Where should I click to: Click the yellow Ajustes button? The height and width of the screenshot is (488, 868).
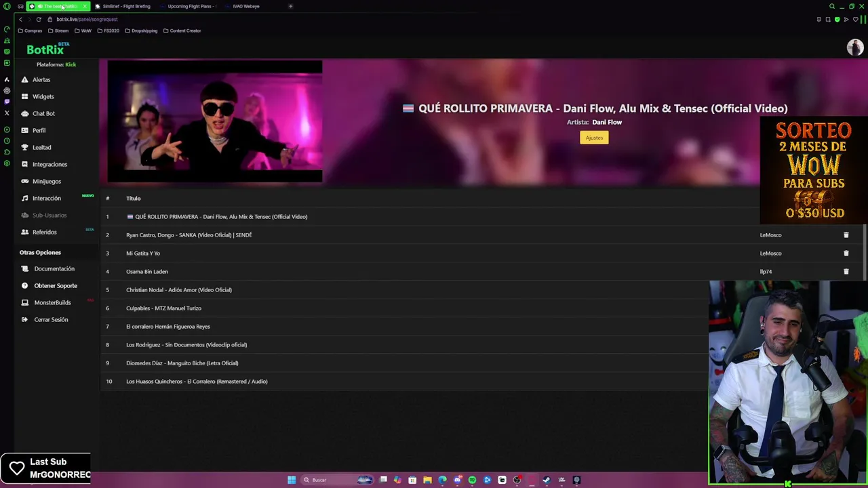594,138
